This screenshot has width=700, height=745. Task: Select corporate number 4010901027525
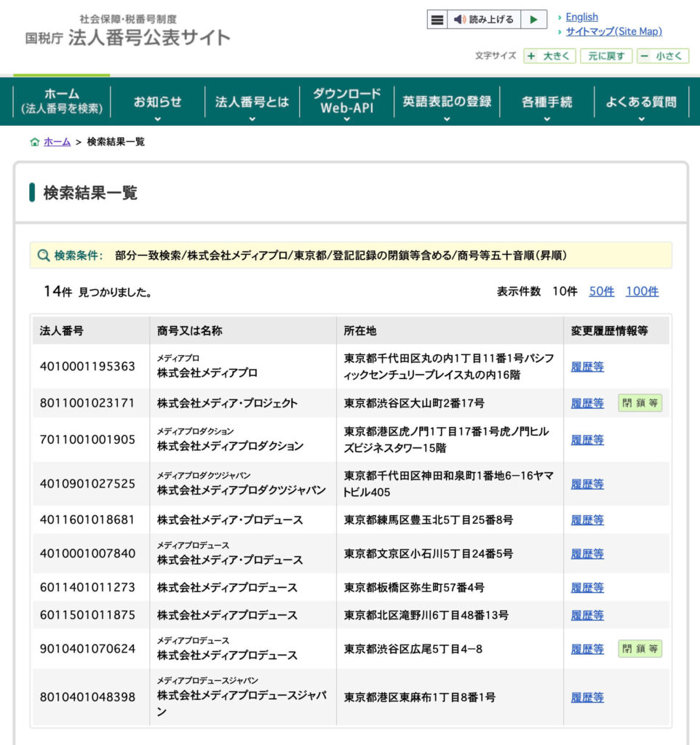pos(87,484)
